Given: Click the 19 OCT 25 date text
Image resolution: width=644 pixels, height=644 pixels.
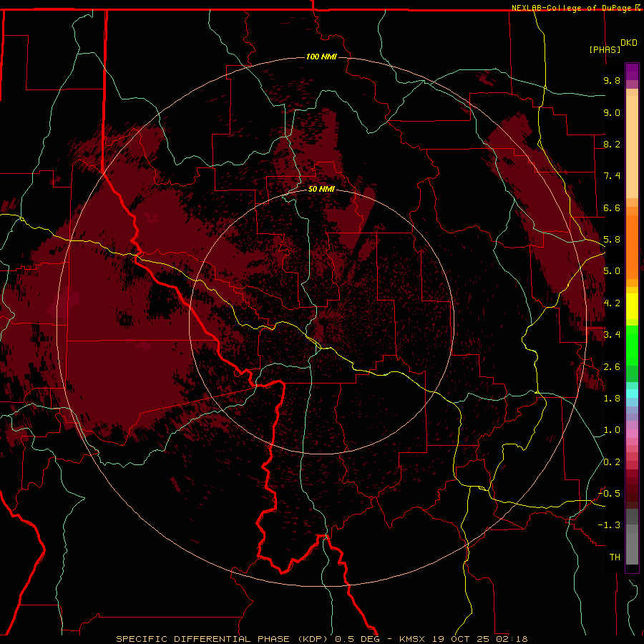Looking at the screenshot, I should pos(459,639).
